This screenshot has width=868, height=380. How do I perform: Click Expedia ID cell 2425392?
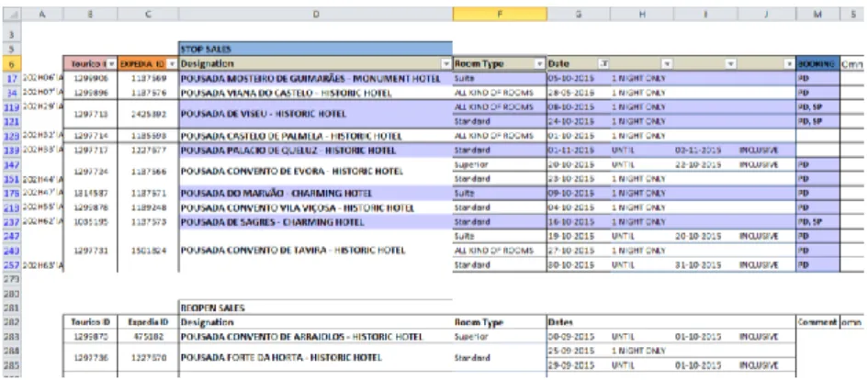pyautogui.click(x=148, y=114)
